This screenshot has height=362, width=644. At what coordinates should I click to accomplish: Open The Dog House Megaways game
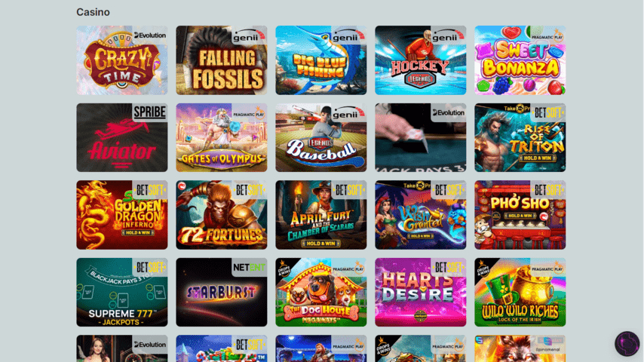tap(320, 292)
